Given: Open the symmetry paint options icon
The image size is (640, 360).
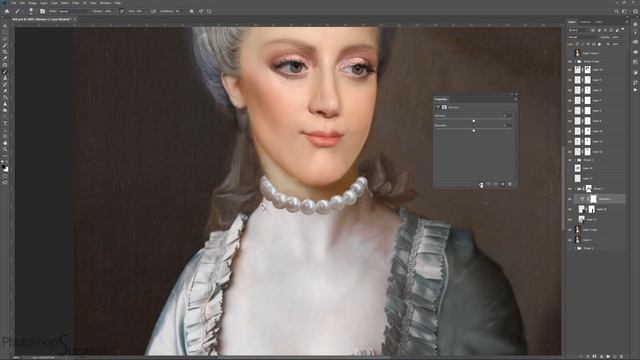Looking at the screenshot, I should pyautogui.click(x=209, y=11).
